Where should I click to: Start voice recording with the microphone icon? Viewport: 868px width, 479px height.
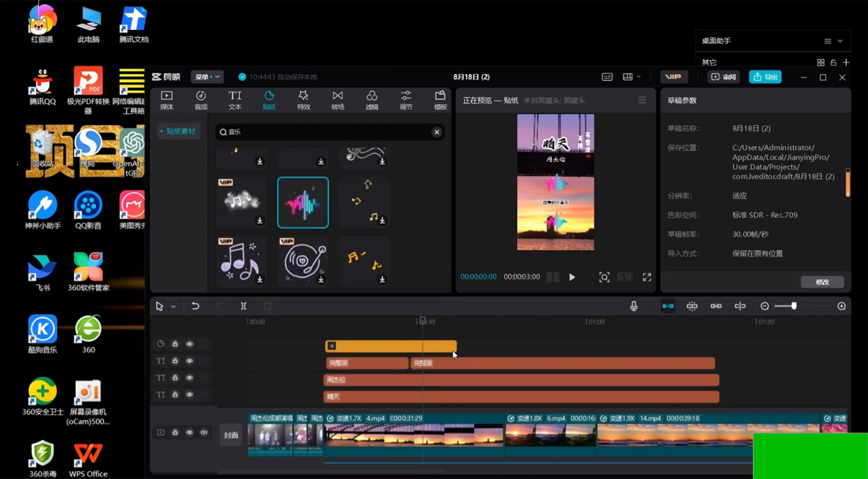click(x=634, y=306)
